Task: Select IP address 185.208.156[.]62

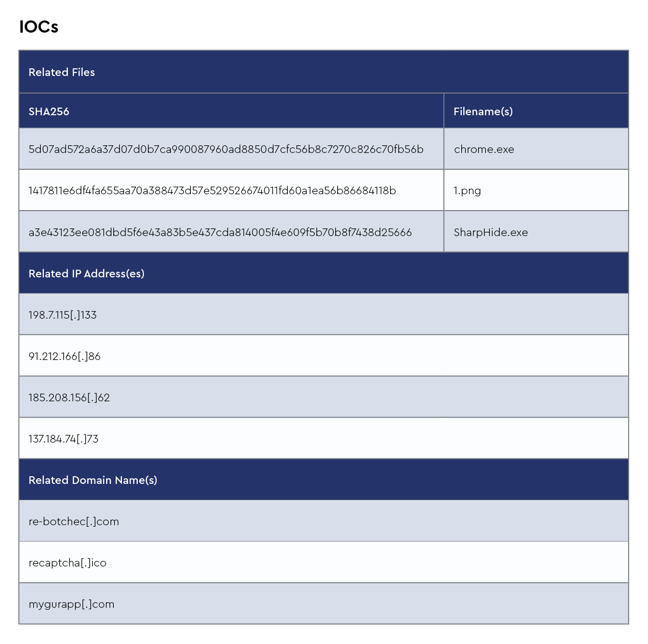Action: click(69, 398)
